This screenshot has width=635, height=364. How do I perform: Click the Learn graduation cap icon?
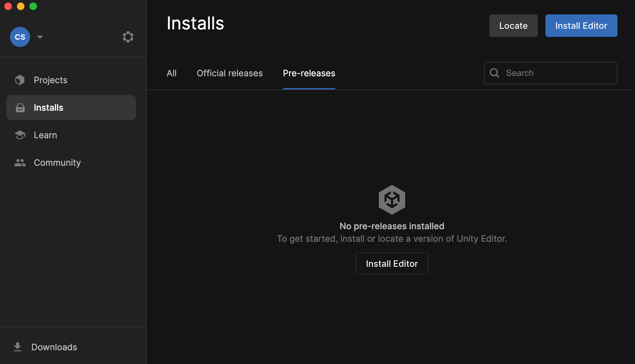[x=20, y=135]
